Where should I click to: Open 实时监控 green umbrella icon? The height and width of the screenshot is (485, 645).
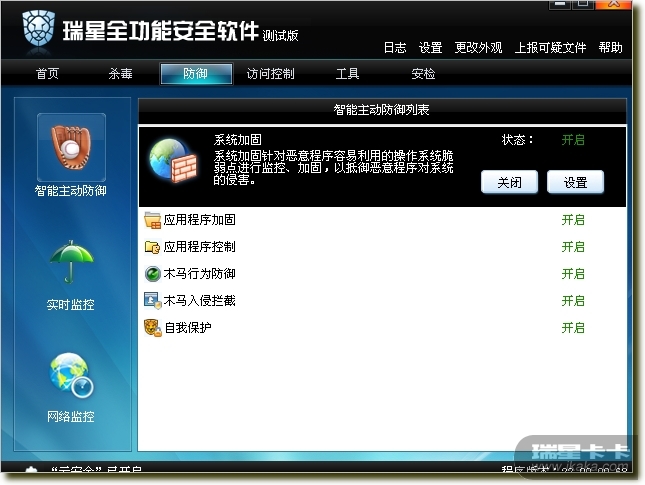click(x=72, y=262)
